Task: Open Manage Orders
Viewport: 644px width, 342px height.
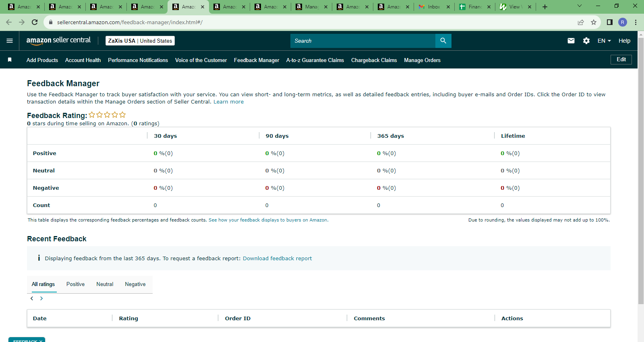Action: (x=422, y=60)
